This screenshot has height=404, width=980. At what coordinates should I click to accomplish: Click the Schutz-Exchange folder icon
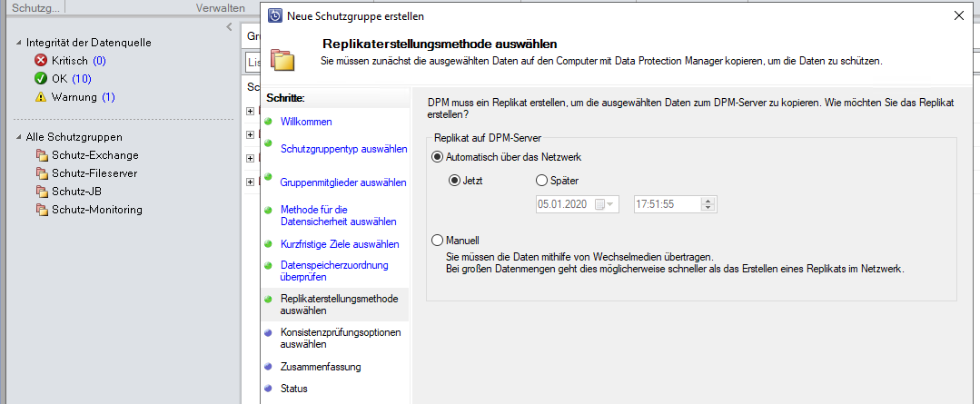(42, 155)
